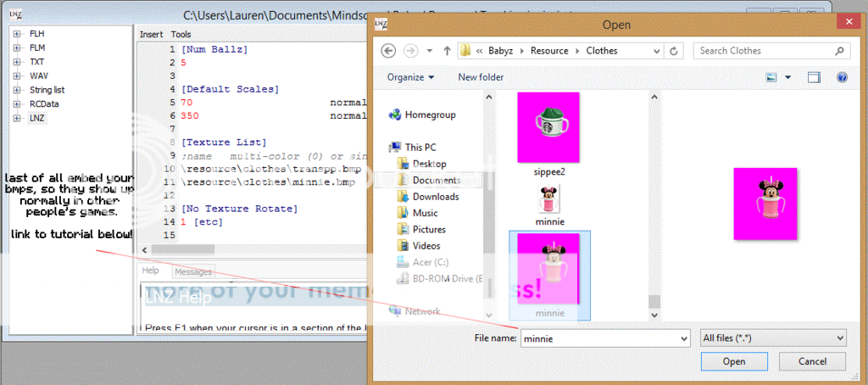Open the Pictures folder

click(421, 229)
